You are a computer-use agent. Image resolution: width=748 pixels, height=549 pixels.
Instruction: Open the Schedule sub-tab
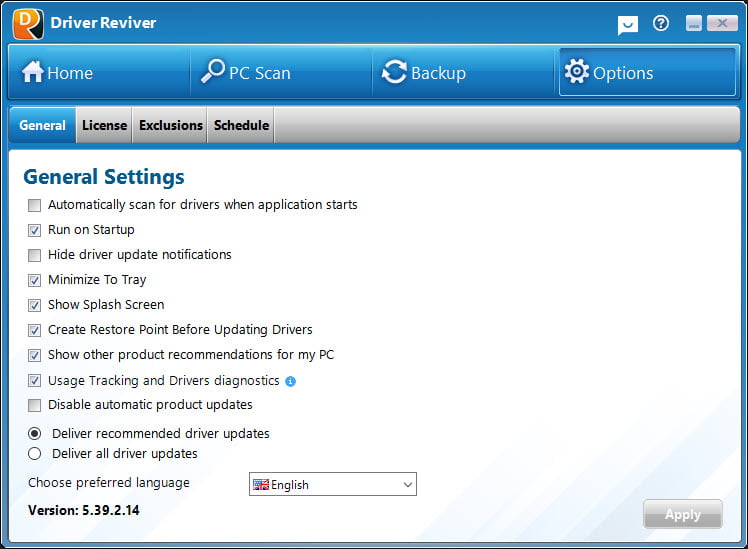241,125
